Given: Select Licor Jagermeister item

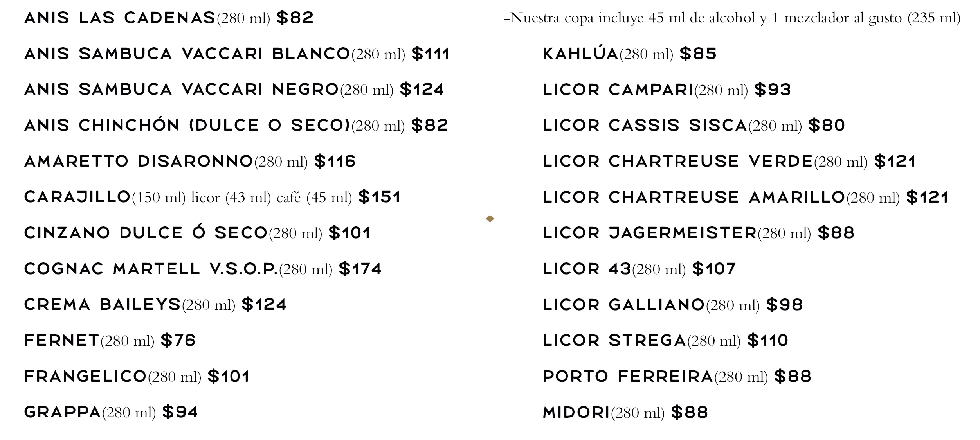Looking at the screenshot, I should click(x=699, y=233).
